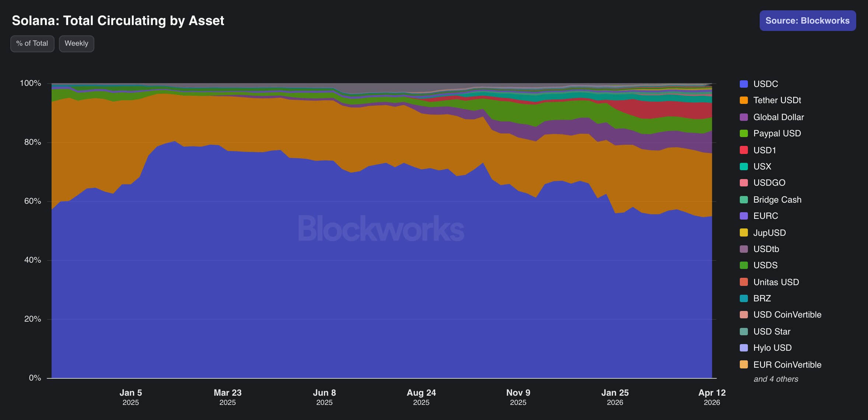Viewport: 868px width, 420px height.
Task: Select the EURC legend entry
Action: tap(743, 216)
